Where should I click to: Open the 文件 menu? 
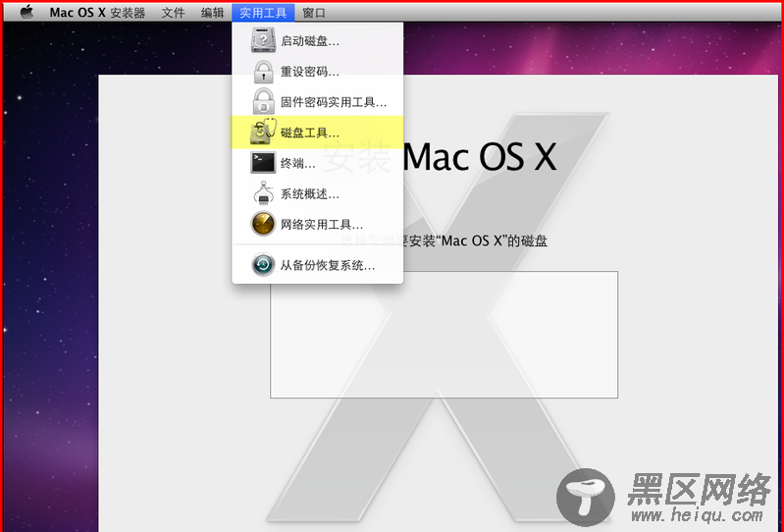click(173, 13)
